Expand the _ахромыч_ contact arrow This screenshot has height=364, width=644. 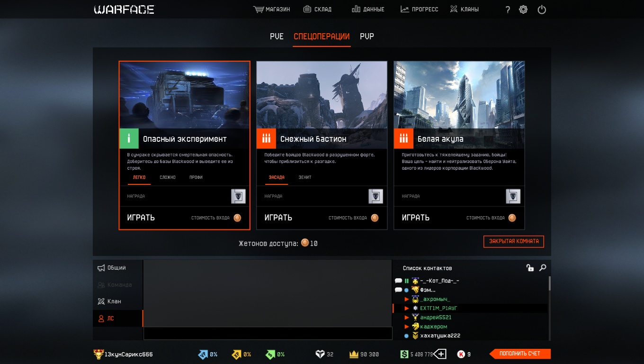point(406,299)
